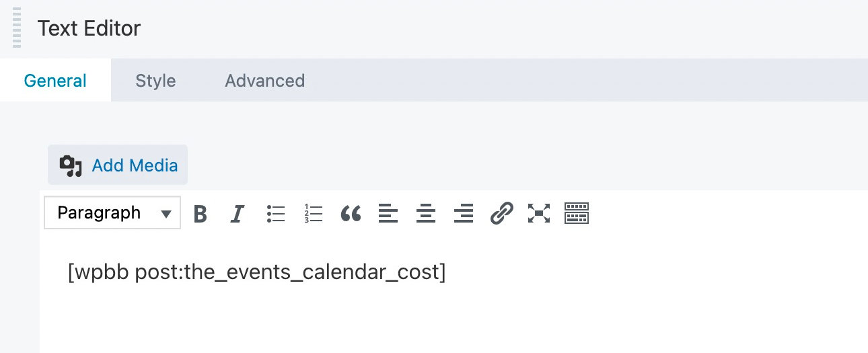Go to the Advanced tab
The height and width of the screenshot is (353, 868).
[x=264, y=81]
